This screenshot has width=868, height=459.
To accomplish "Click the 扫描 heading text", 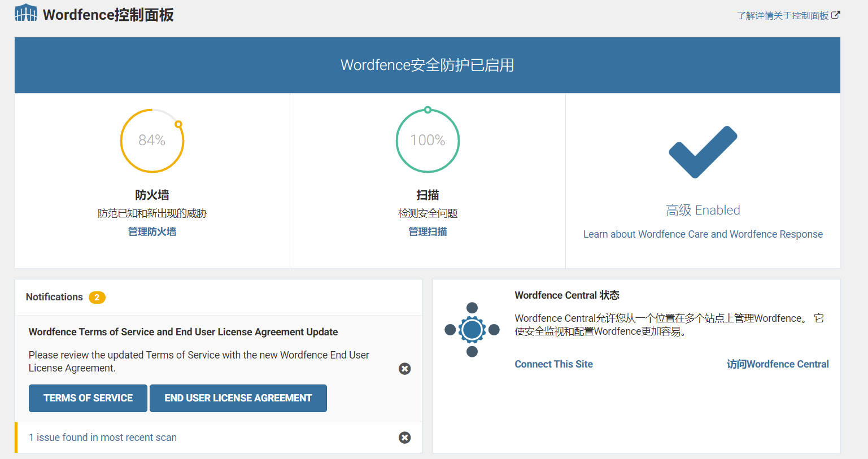I will 428,195.
